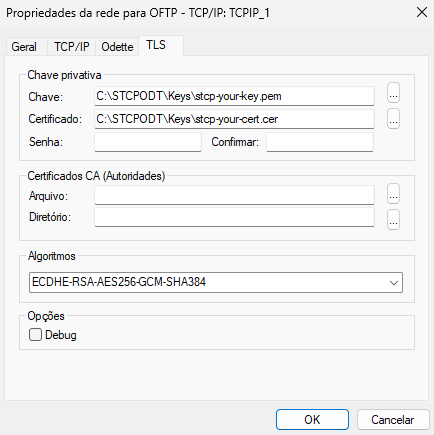The height and width of the screenshot is (435, 434).
Task: Click into the Senha password field
Action: click(148, 142)
